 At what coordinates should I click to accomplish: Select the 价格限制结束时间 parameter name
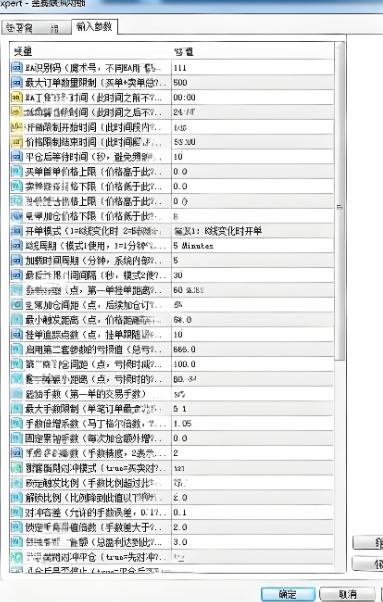93,142
